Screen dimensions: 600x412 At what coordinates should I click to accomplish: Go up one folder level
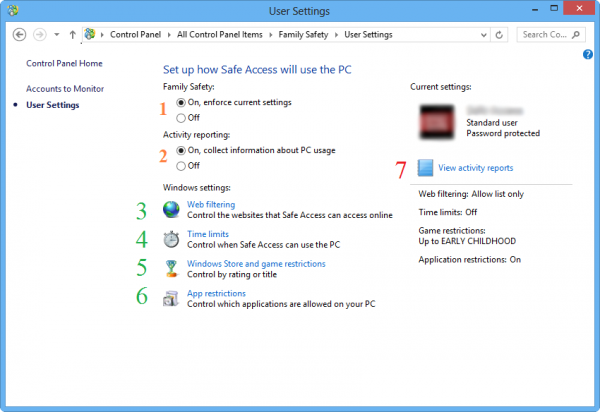[72, 34]
